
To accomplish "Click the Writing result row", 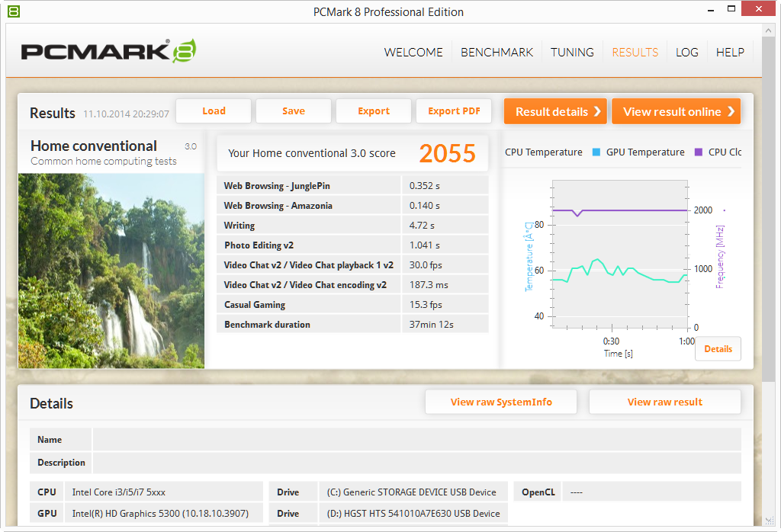I will tap(352, 226).
